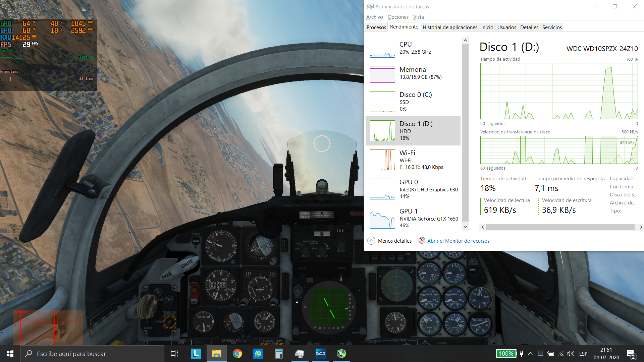Click the battery status tray icon
Viewport: 644px width, 362px height.
point(550,354)
